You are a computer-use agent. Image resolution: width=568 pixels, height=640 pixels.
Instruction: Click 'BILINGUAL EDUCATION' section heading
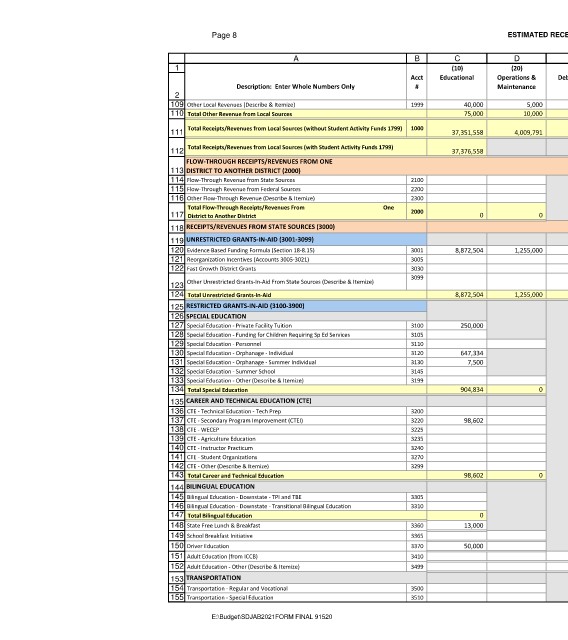220,487
